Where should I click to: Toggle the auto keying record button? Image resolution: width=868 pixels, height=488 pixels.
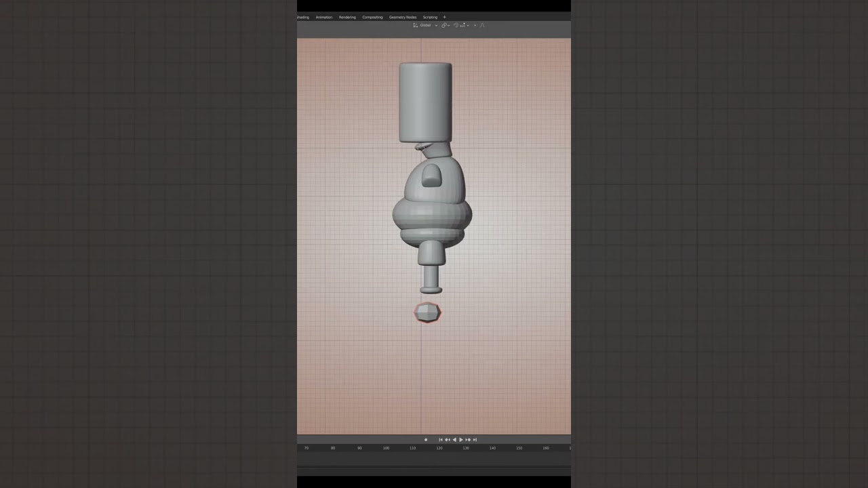(x=426, y=440)
